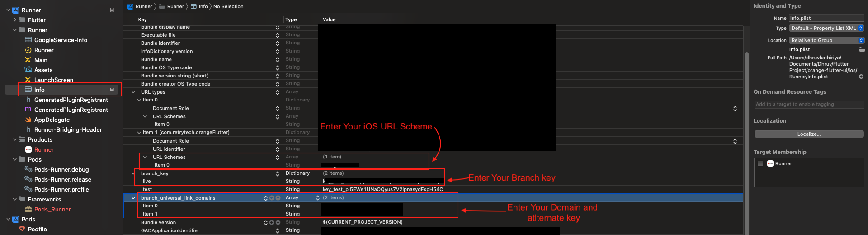Collapse the URL types array row

133,92
